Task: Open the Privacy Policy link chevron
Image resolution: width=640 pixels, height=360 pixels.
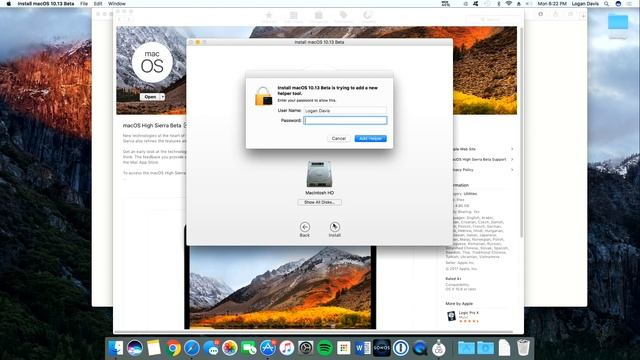Action: (512, 169)
